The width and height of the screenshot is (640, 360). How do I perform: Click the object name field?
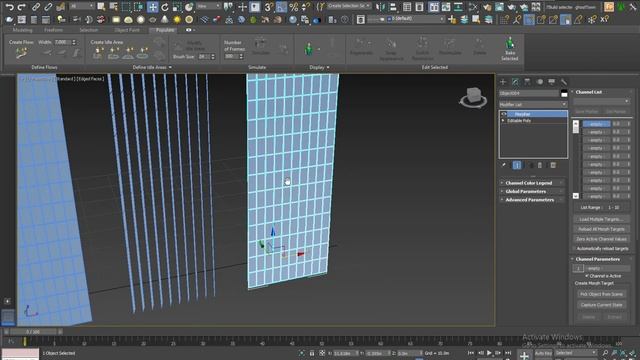point(529,93)
